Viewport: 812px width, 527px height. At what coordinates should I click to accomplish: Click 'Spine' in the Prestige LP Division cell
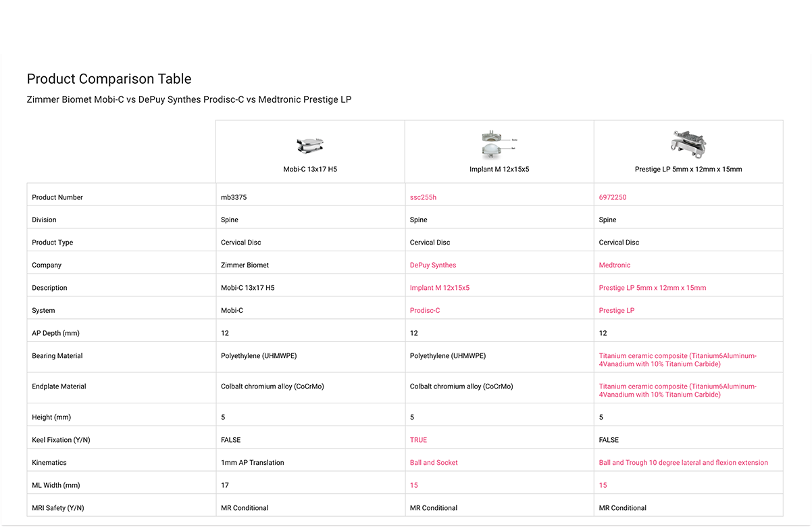tap(608, 220)
